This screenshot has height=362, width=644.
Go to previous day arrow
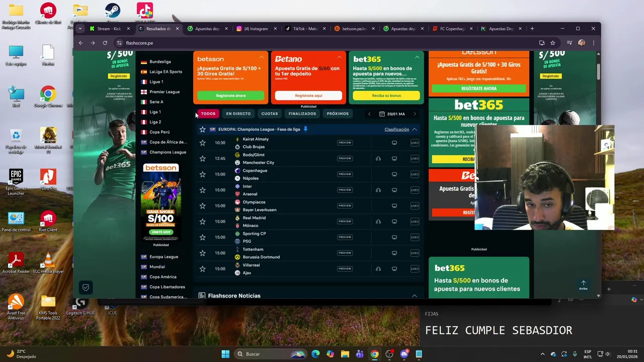tap(369, 114)
